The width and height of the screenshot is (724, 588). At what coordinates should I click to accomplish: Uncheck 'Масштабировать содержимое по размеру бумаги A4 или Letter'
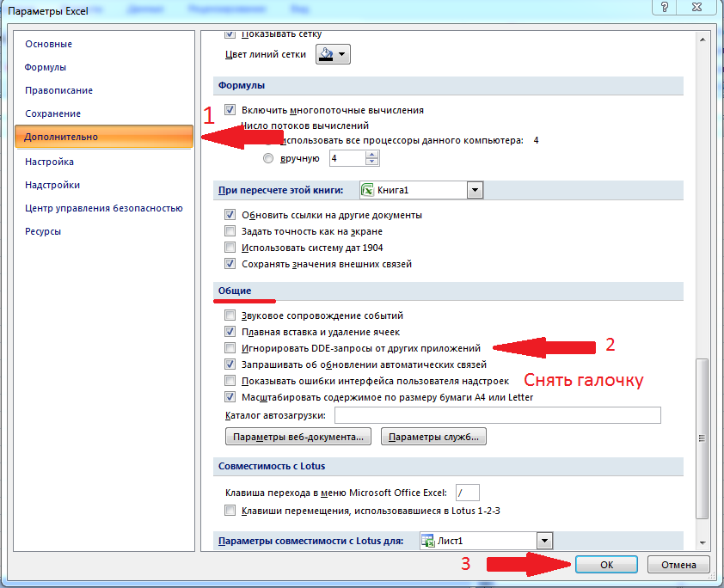tap(230, 396)
